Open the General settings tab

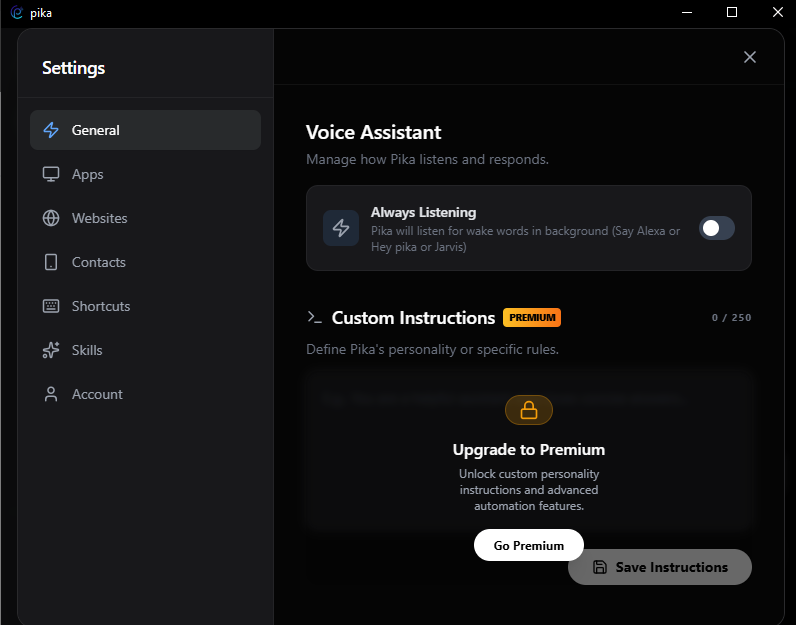(145, 130)
